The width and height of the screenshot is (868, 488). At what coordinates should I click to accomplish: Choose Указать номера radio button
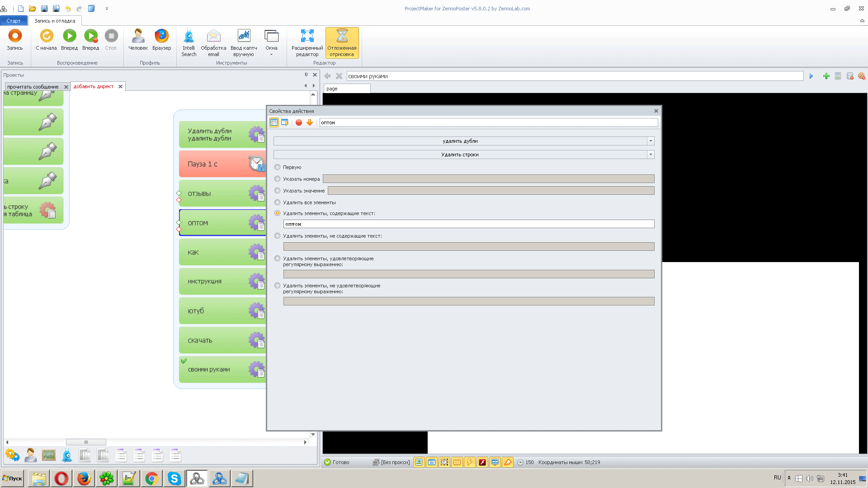[278, 179]
